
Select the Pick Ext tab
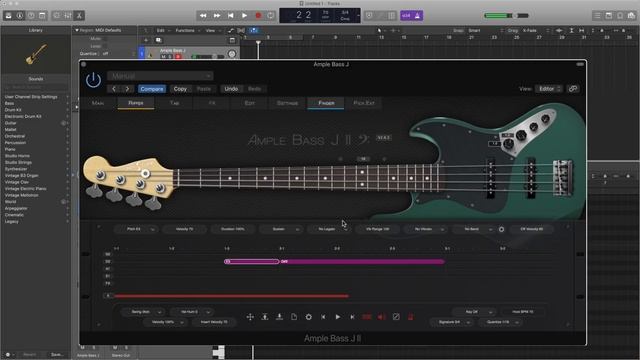364,103
